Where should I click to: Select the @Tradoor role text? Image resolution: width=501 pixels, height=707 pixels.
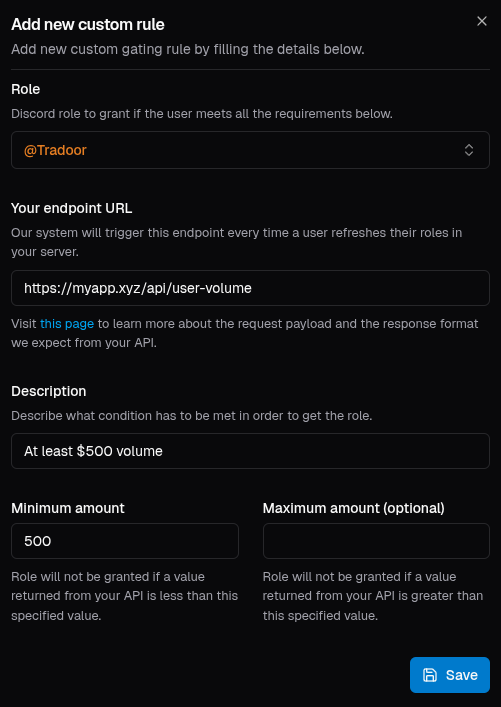[x=55, y=150]
